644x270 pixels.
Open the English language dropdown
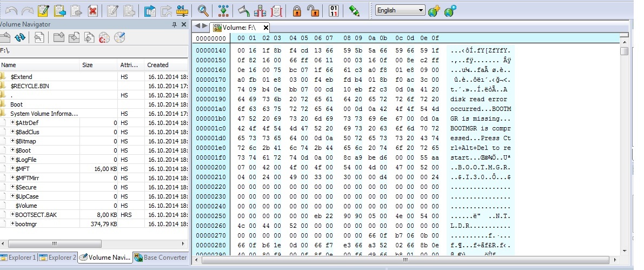tap(401, 10)
